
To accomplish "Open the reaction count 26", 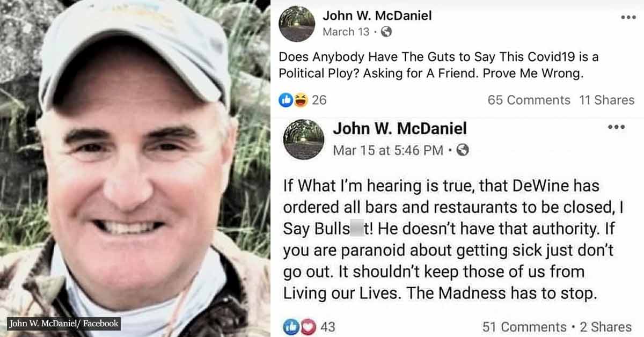I will coord(319,100).
